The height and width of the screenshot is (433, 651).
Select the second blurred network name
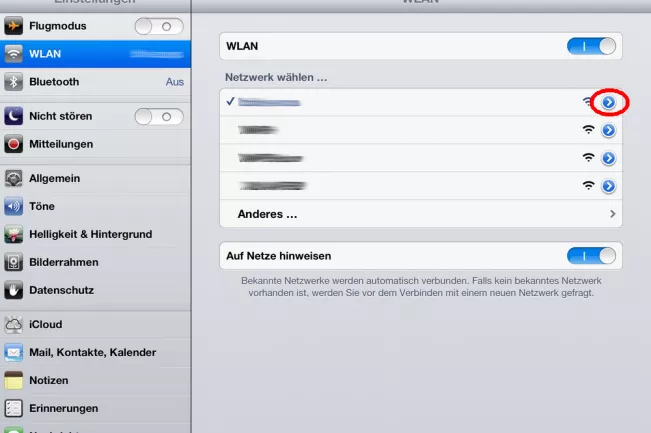coord(258,130)
